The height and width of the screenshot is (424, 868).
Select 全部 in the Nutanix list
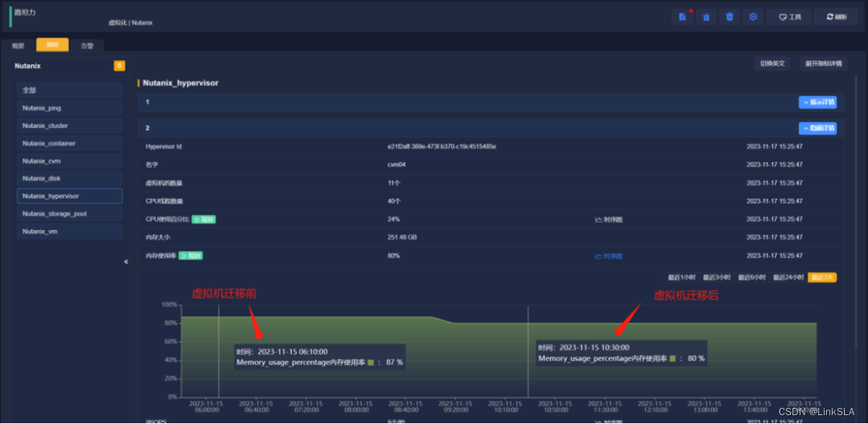pyautogui.click(x=69, y=90)
